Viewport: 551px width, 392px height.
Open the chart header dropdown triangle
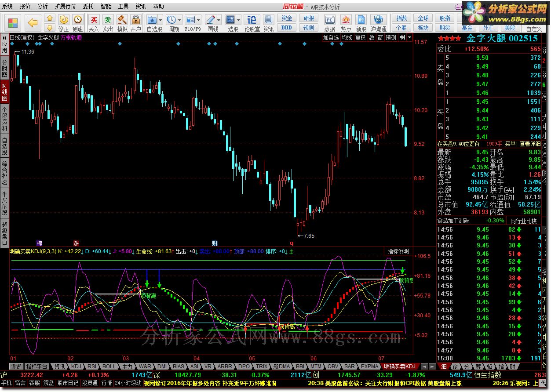point(410,38)
